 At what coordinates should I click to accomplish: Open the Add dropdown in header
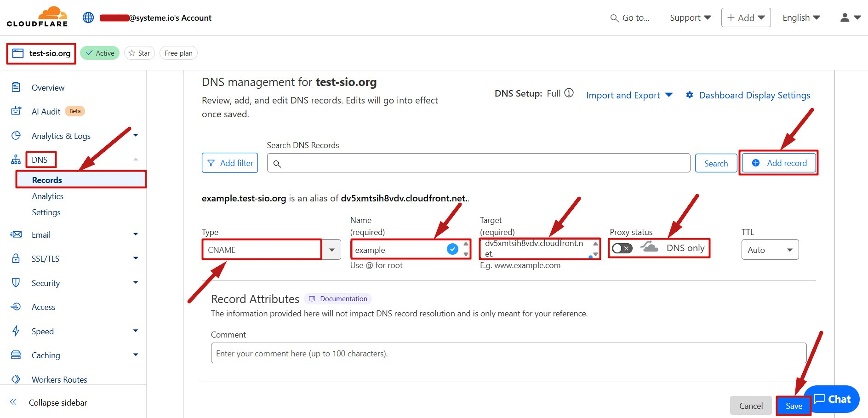click(746, 17)
